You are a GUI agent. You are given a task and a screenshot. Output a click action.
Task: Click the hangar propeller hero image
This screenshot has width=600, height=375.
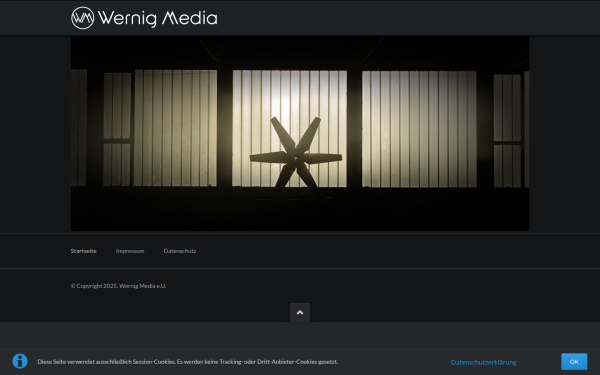(x=300, y=134)
